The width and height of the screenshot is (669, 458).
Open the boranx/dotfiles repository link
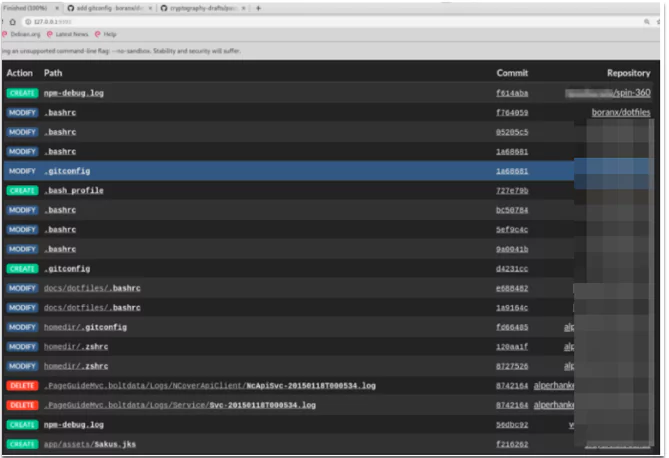tap(621, 112)
